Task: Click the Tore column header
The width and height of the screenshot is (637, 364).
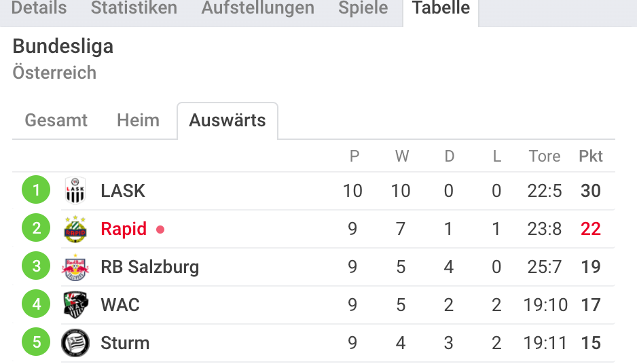Action: [545, 156]
